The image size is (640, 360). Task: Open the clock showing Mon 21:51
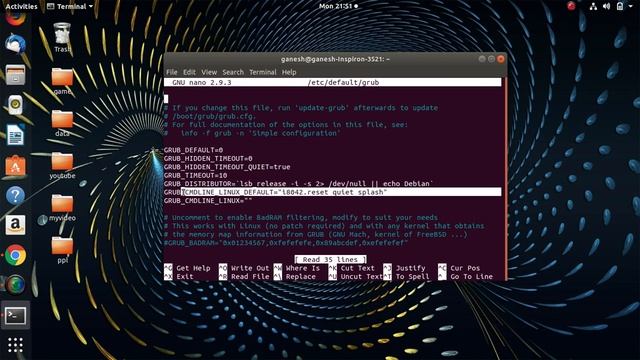pos(338,6)
